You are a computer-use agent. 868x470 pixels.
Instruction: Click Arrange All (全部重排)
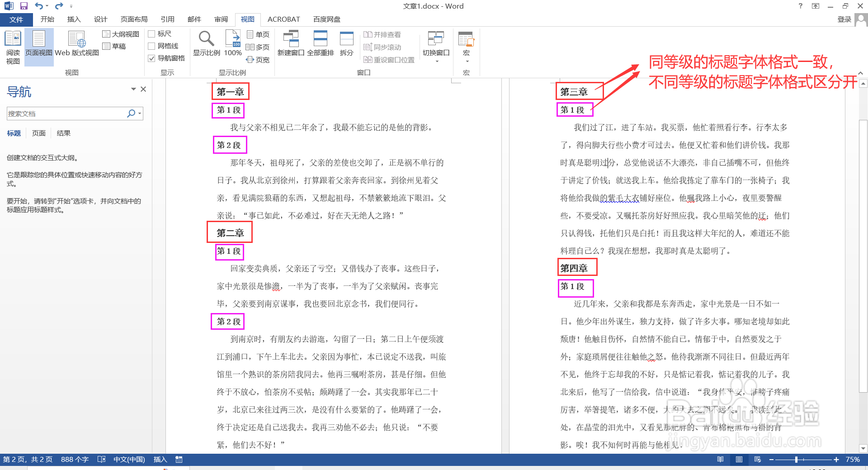(321, 43)
